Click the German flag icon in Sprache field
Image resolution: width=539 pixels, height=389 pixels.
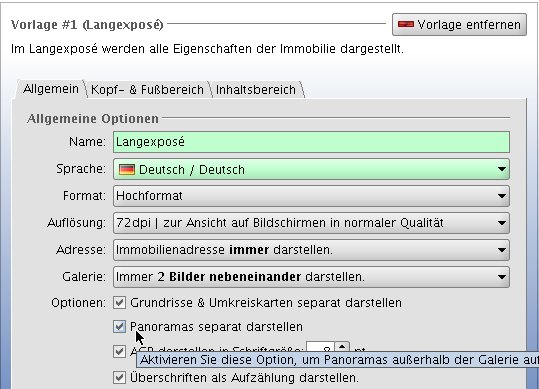(126, 169)
